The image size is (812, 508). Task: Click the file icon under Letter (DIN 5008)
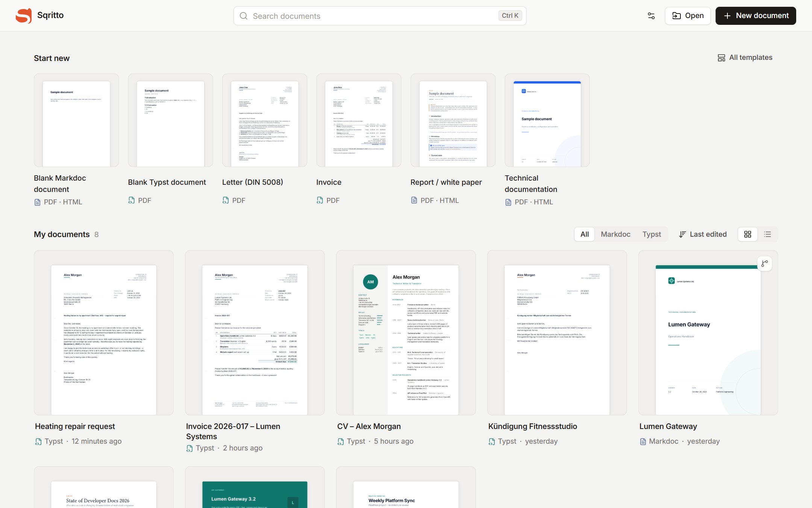[x=226, y=200]
